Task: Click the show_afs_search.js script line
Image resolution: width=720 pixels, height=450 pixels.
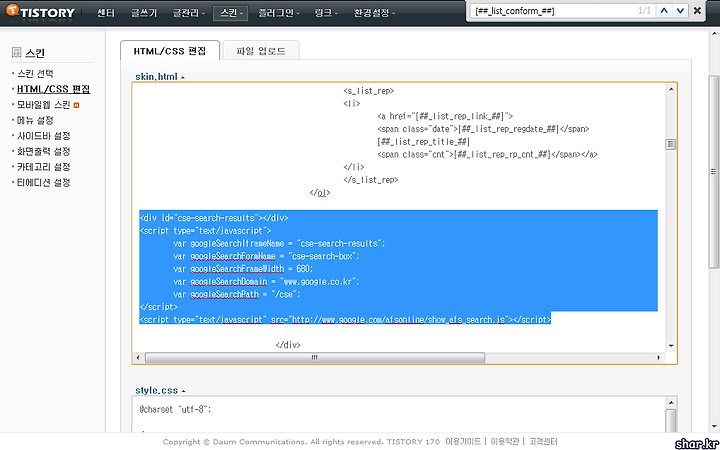Action: [345, 320]
